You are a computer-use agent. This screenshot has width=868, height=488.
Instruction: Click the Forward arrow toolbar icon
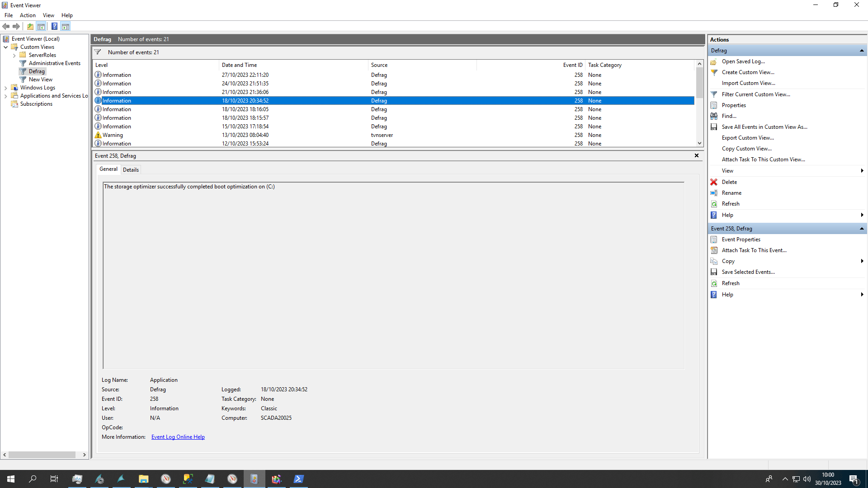click(x=16, y=26)
